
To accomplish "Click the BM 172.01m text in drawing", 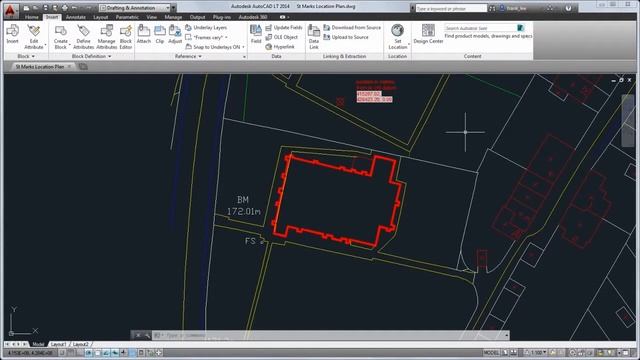I will point(244,206).
